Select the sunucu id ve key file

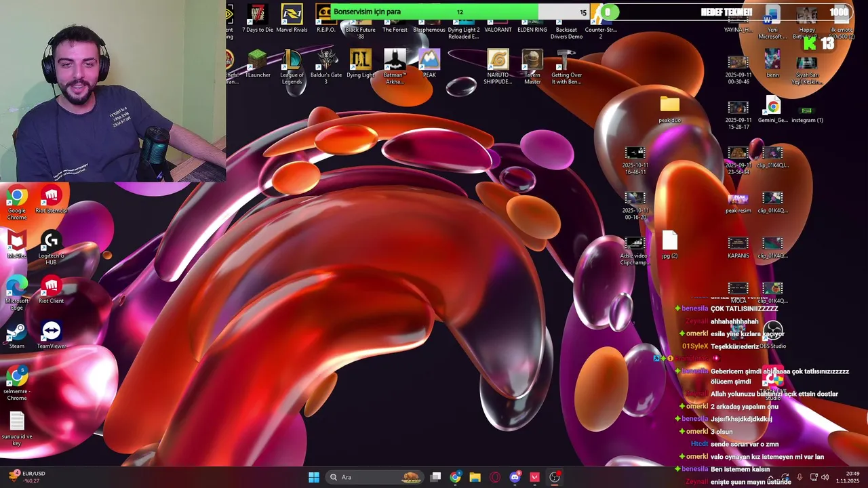pyautogui.click(x=17, y=429)
